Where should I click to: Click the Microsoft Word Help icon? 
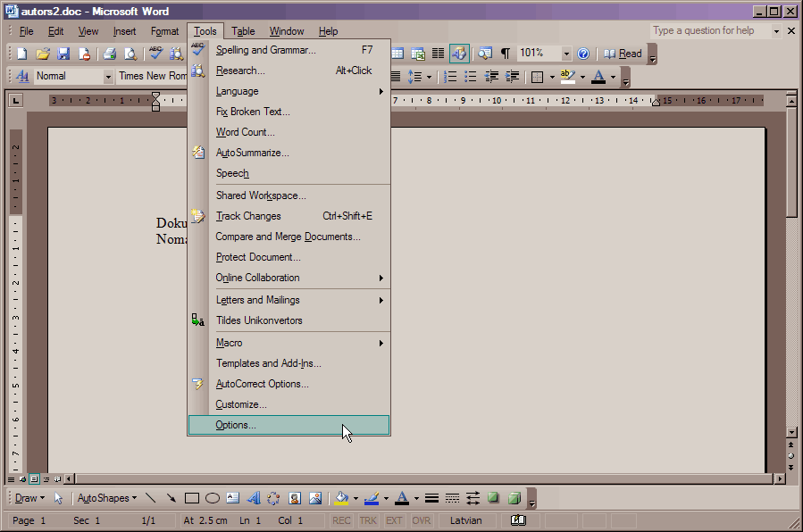[583, 54]
